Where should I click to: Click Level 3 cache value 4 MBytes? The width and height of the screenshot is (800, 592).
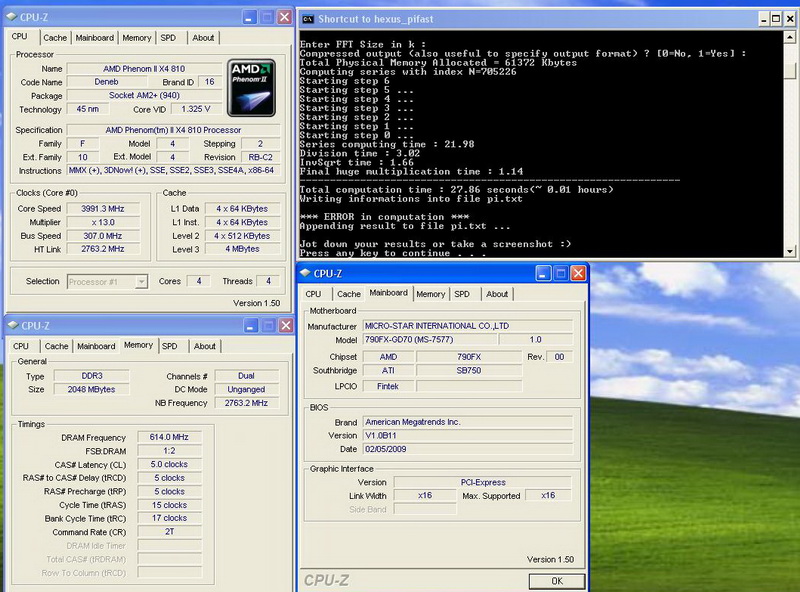[x=242, y=249]
